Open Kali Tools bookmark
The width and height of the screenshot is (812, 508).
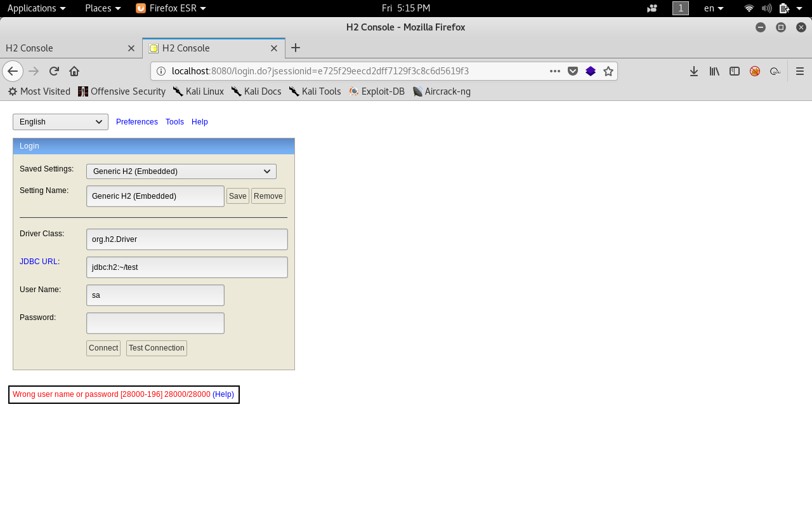coord(315,91)
